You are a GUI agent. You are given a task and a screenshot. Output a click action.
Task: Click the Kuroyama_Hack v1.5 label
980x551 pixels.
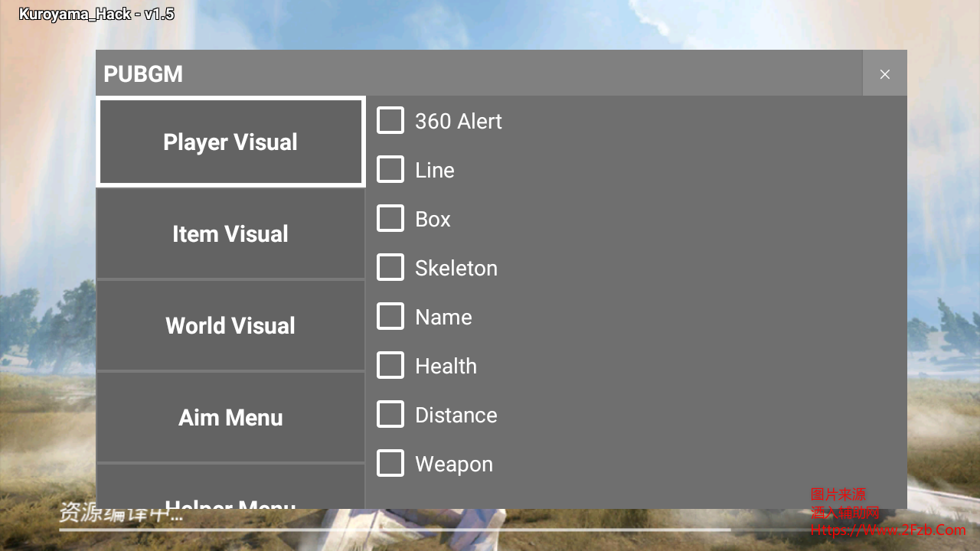[96, 14]
